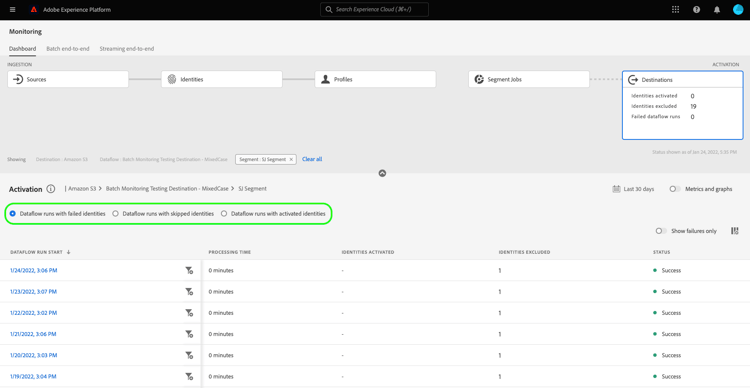The width and height of the screenshot is (750, 388).
Task: Open the user profile avatar
Action: point(738,10)
